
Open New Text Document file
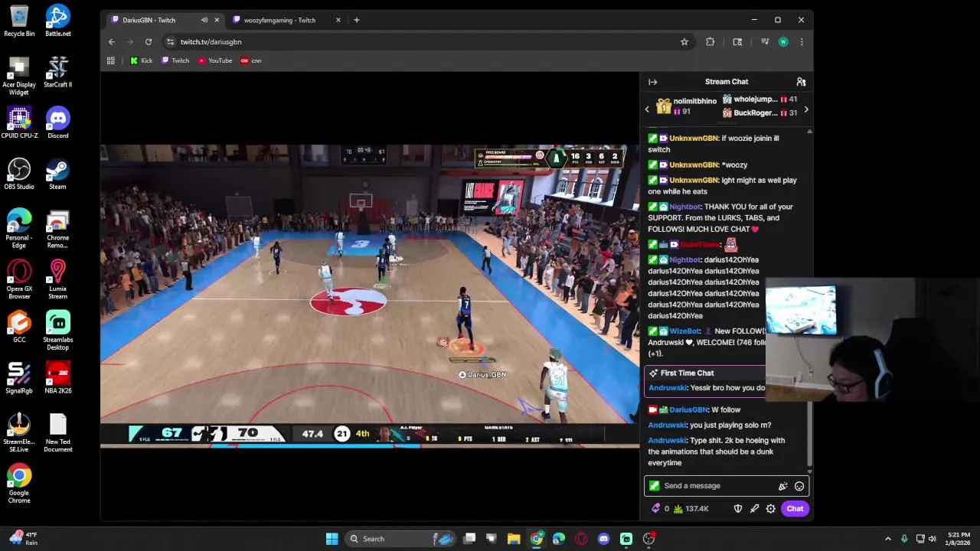(57, 433)
